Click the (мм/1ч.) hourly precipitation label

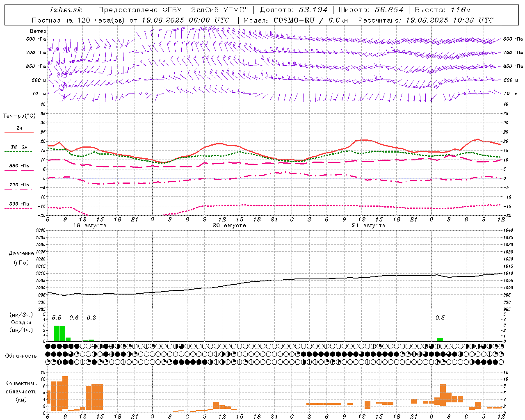pyautogui.click(x=21, y=330)
